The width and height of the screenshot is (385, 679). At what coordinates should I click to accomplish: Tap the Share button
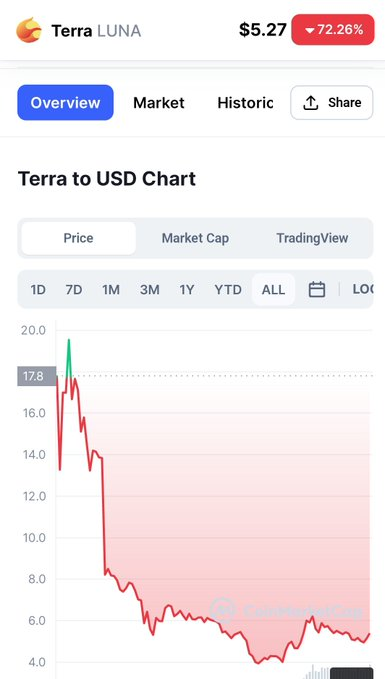pos(332,103)
